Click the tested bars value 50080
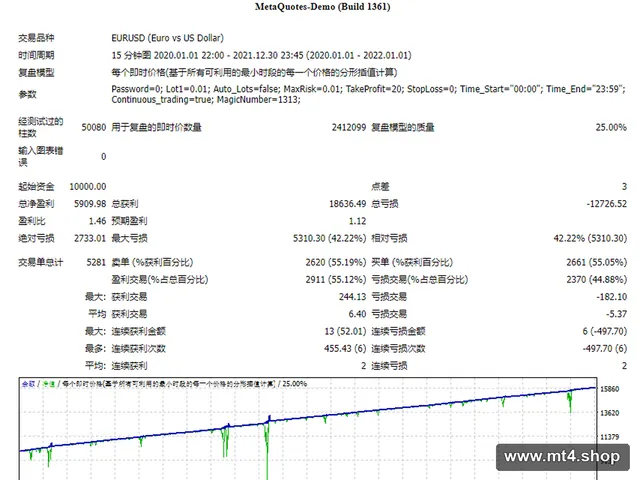 tap(93, 127)
